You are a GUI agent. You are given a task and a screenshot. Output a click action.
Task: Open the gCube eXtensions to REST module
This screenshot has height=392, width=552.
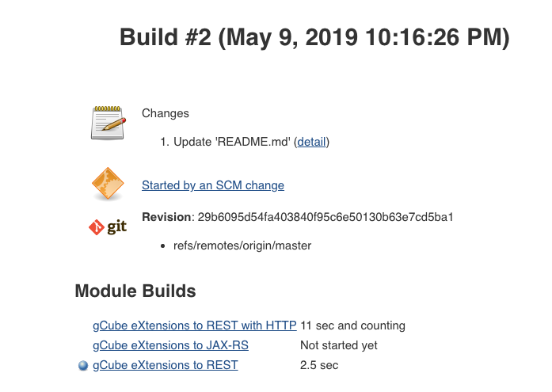coord(165,365)
